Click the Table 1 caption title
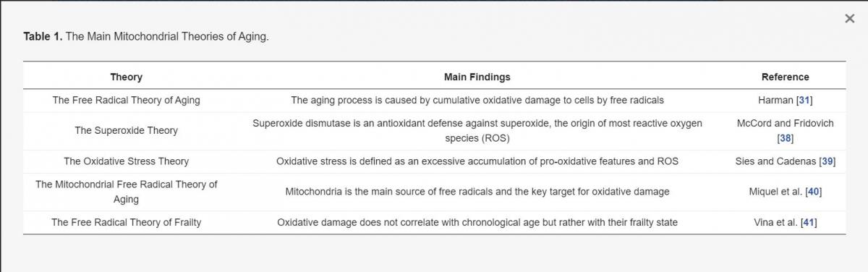Image resolution: width=868 pixels, height=272 pixels. pos(145,36)
